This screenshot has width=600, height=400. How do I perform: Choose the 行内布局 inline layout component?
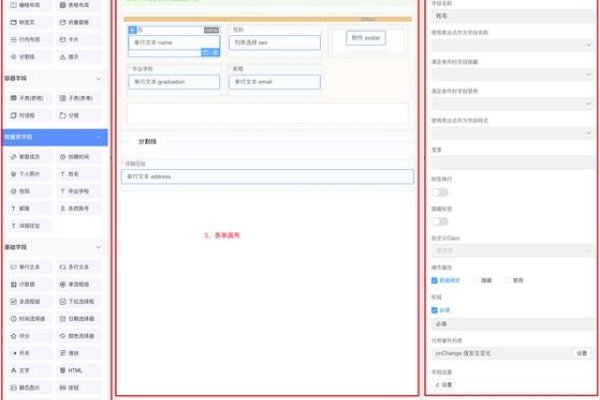29,39
